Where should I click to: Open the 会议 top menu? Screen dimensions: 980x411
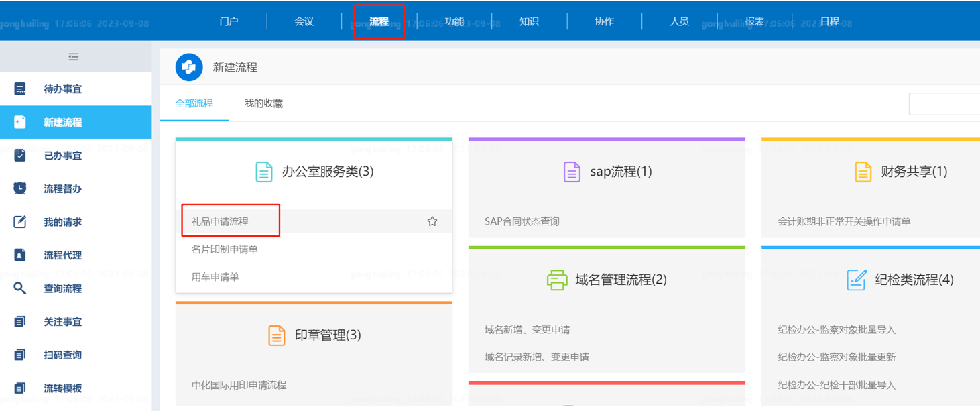(304, 21)
